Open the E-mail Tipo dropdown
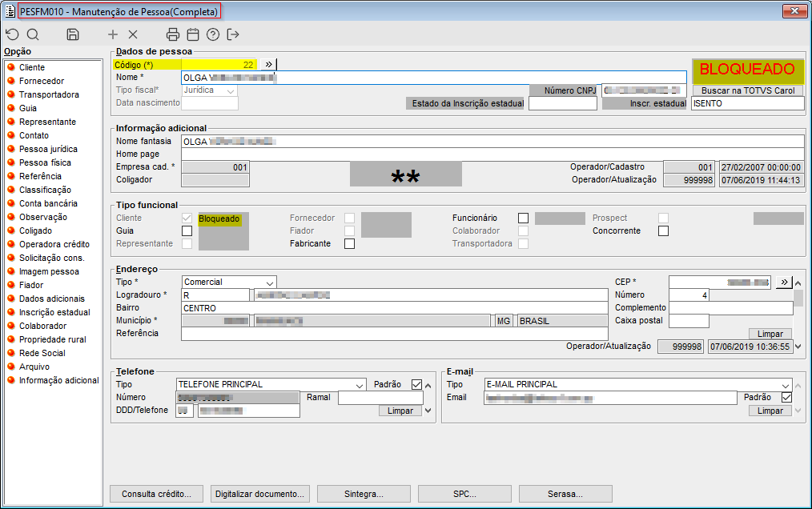812x509 pixels. 785,385
